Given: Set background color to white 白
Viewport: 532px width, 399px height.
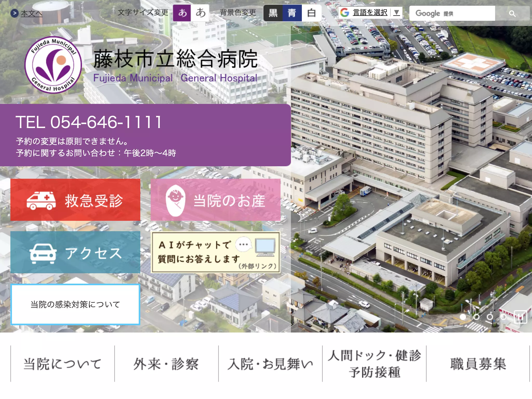Looking at the screenshot, I should tap(311, 13).
